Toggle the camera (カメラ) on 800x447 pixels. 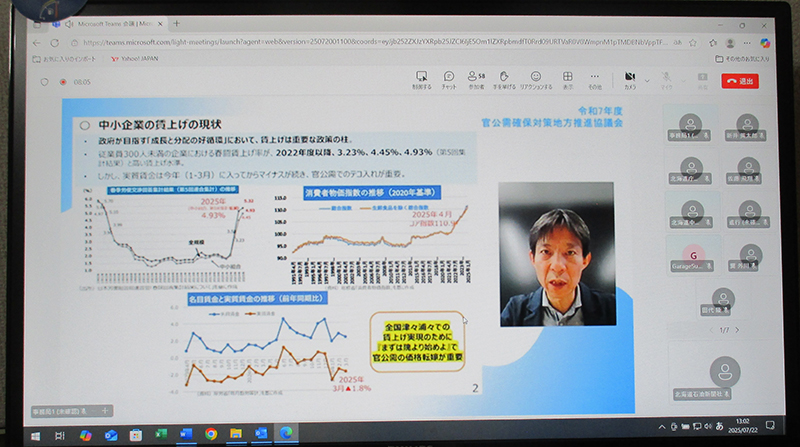(x=630, y=80)
